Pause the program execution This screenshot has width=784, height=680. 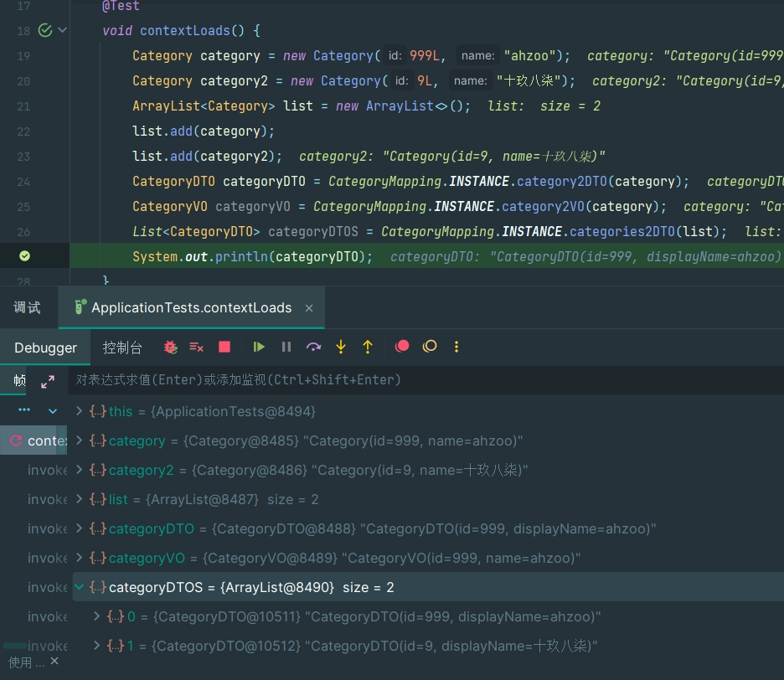tap(286, 347)
